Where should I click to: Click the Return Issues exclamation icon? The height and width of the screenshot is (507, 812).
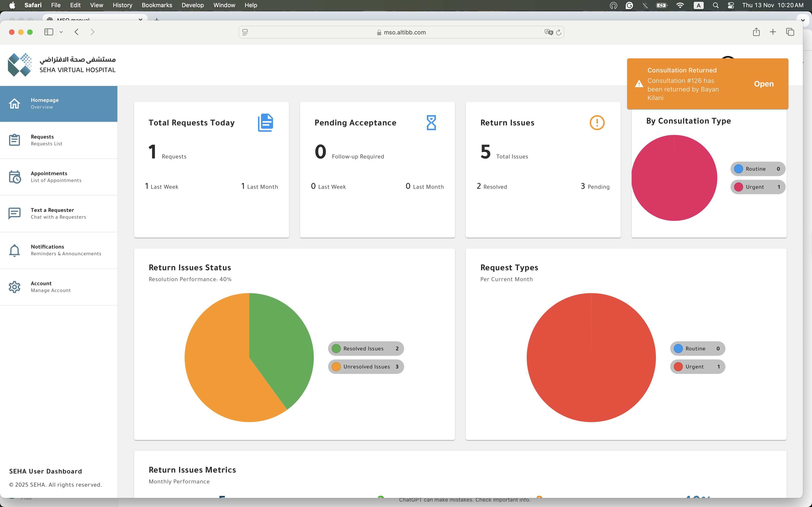coord(597,123)
